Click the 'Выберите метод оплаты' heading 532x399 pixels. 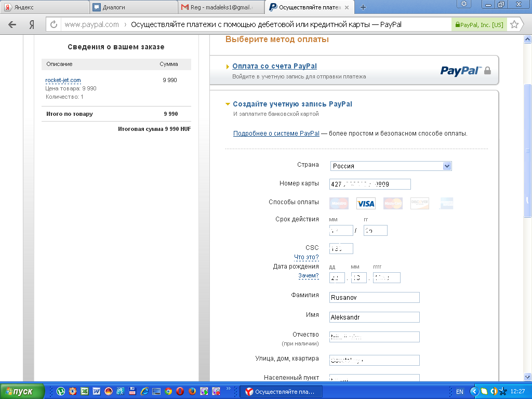277,39
